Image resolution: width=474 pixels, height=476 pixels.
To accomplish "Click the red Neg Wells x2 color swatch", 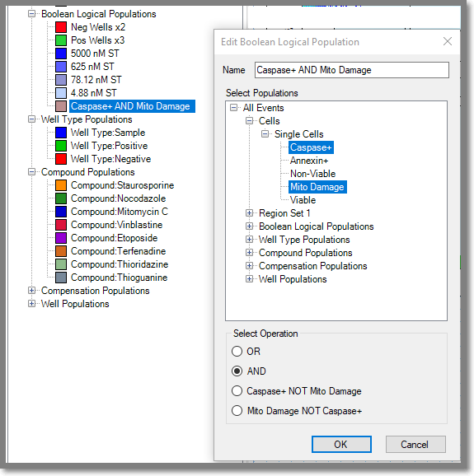I will [61, 27].
